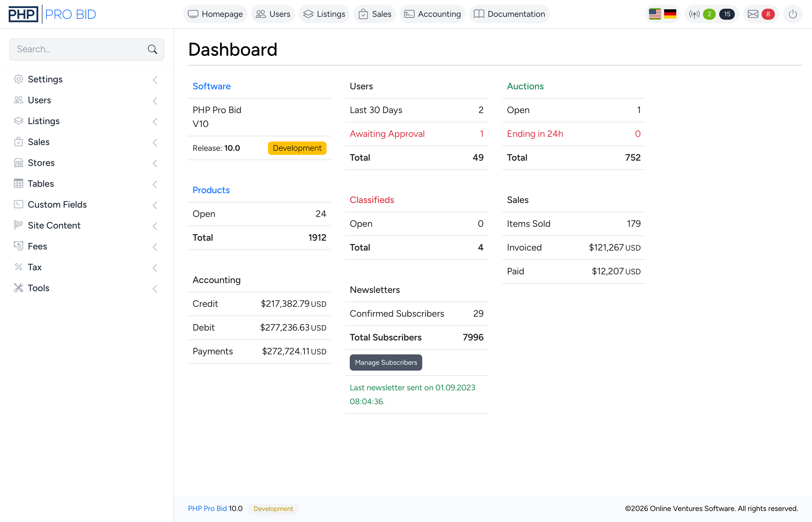The image size is (812, 522).
Task: Click the Listings layers icon in sidebar
Action: click(18, 121)
